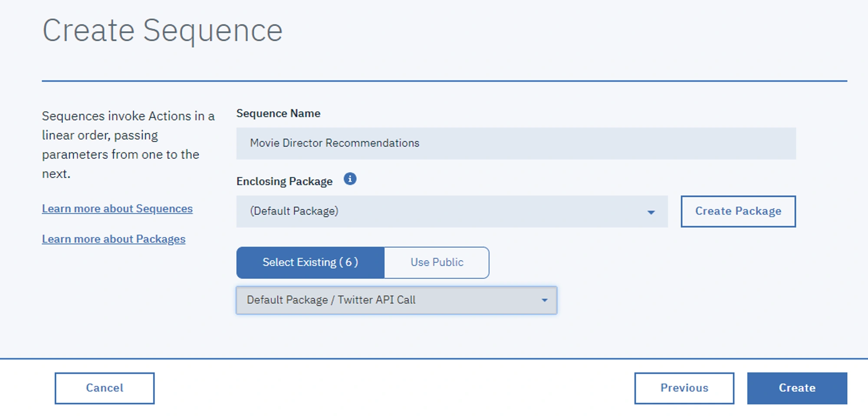Click the Twitter API Call dropdown caret
Screen dimensions: 868x416
tap(544, 300)
